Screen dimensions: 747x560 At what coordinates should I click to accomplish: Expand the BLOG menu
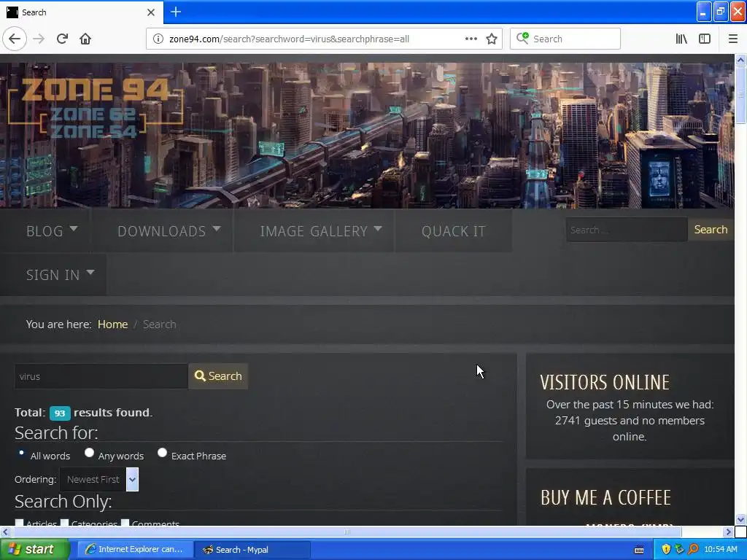pos(52,231)
